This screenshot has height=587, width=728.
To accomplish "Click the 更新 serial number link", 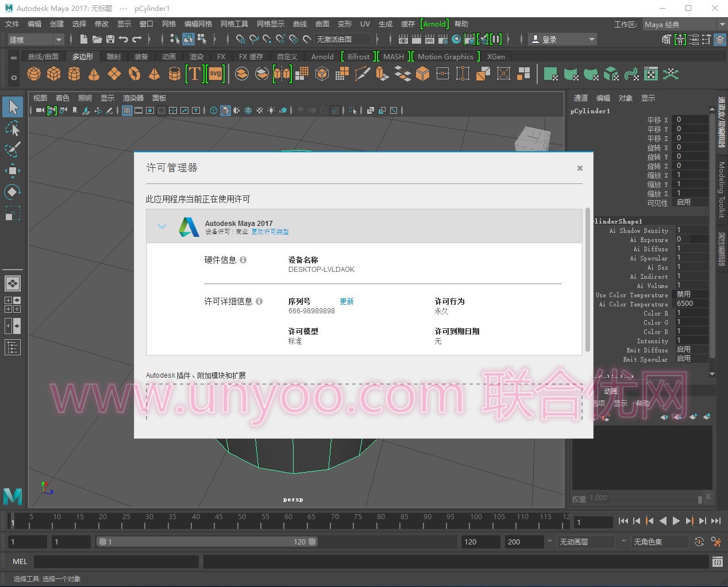I will 346,301.
